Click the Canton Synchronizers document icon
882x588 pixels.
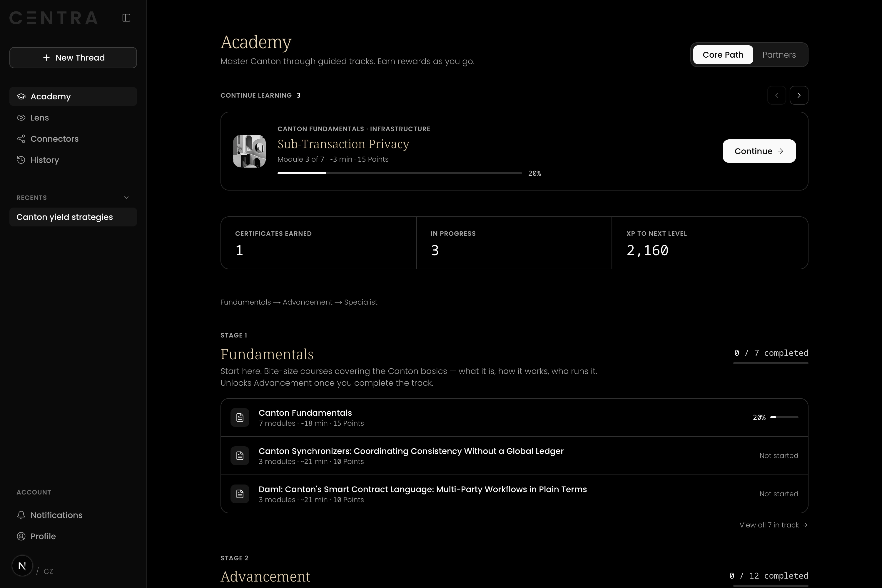(x=240, y=456)
